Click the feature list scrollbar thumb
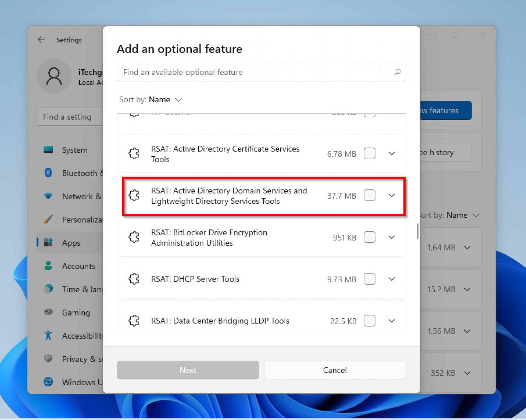The height and width of the screenshot is (420, 526). point(418,231)
